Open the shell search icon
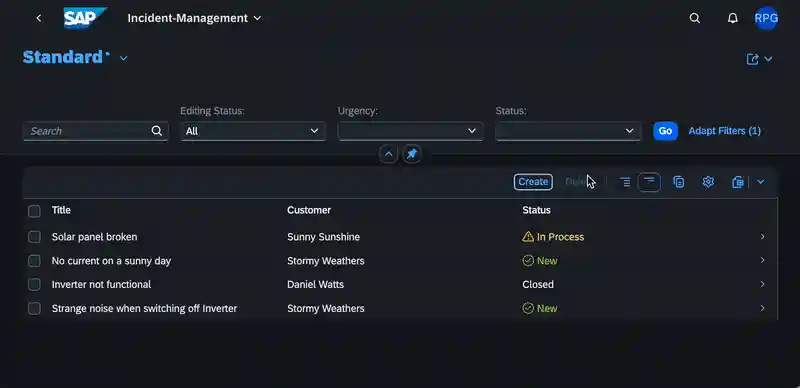 (x=694, y=18)
